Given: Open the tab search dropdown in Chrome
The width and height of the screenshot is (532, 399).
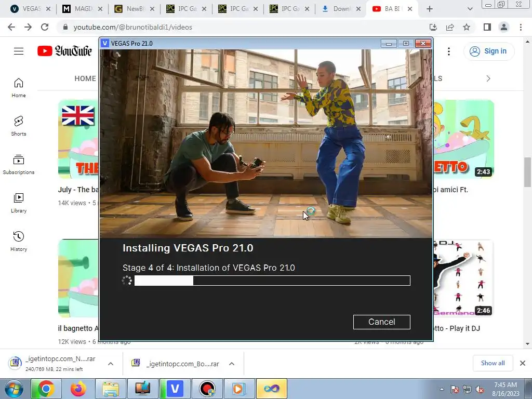Looking at the screenshot, I should (x=470, y=9).
